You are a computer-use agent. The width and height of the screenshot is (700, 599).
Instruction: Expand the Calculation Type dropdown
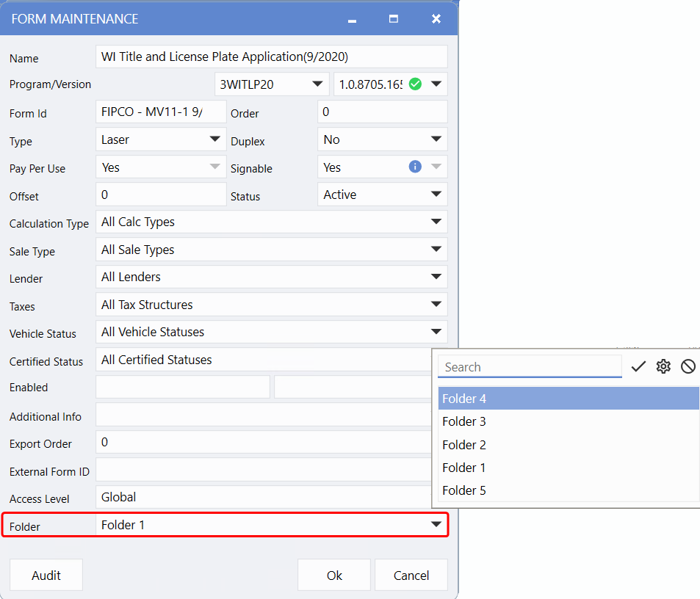point(436,222)
